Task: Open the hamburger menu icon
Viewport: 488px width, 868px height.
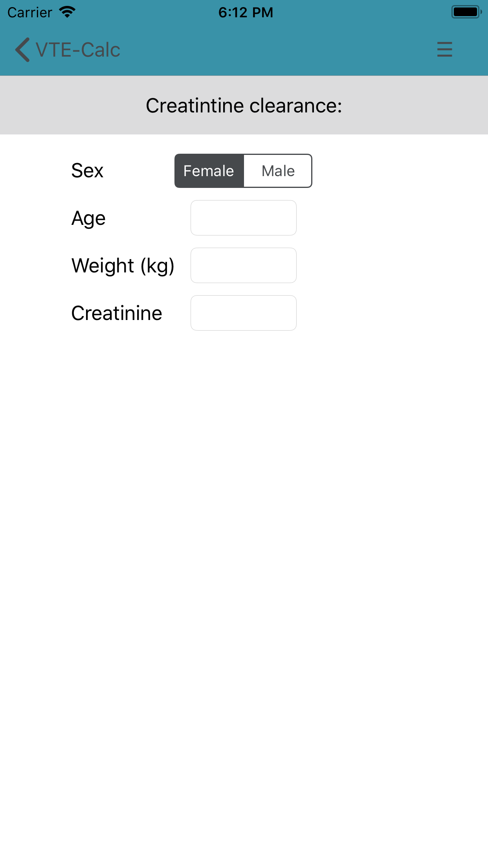Action: pos(444,50)
